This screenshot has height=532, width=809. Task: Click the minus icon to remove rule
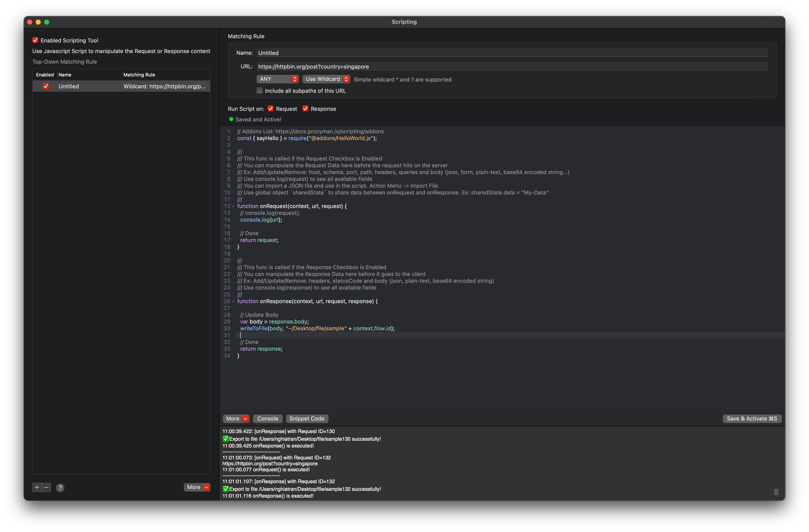point(46,487)
